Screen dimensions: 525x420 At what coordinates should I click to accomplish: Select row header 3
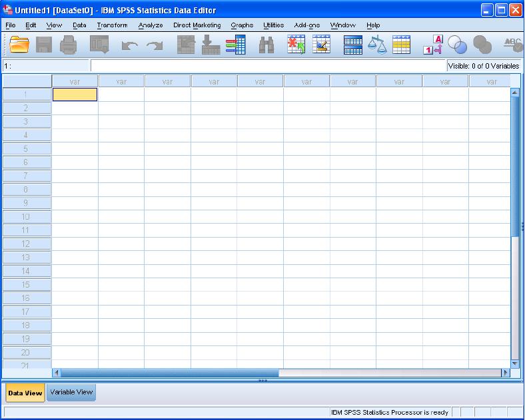click(27, 122)
